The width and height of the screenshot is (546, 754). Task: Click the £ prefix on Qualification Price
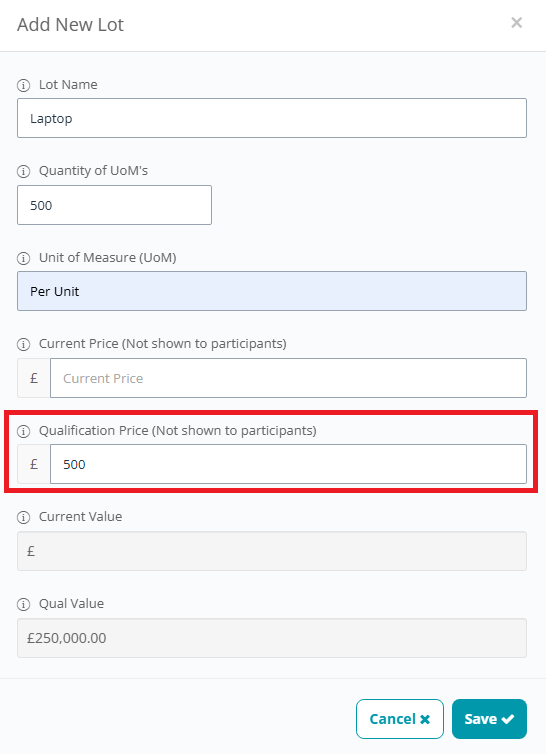[34, 464]
